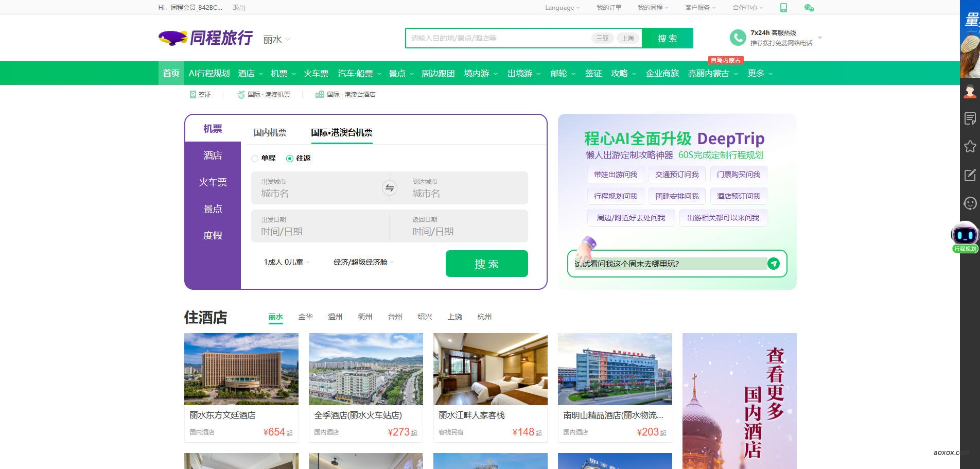Viewport: 980px width, 469px height.
Task: Select the 往返 radio button
Action: click(289, 159)
